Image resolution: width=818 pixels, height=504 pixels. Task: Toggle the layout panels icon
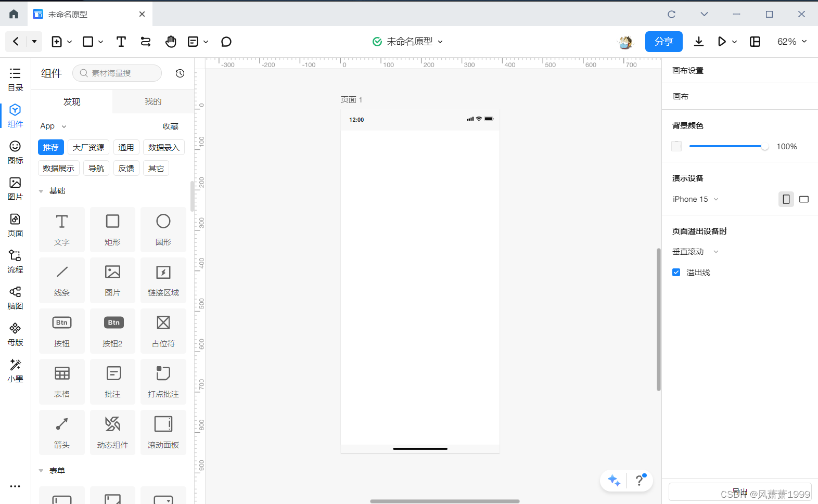pos(755,42)
